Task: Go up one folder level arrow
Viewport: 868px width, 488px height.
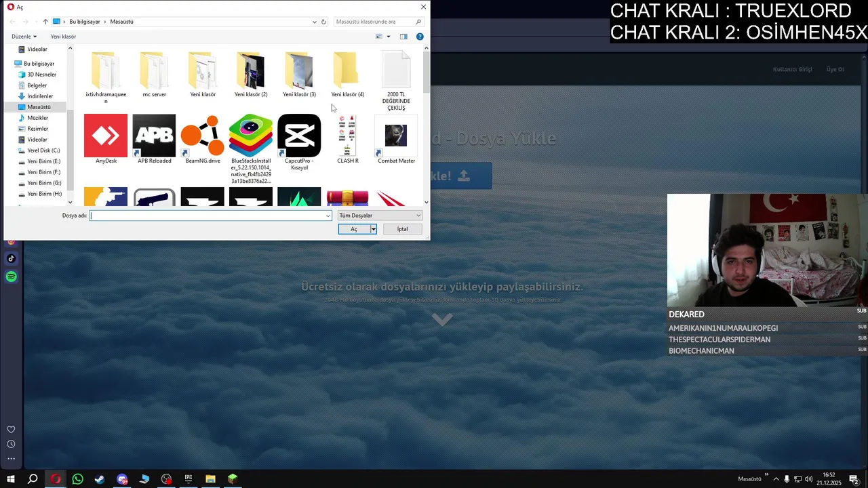Action: click(x=45, y=22)
